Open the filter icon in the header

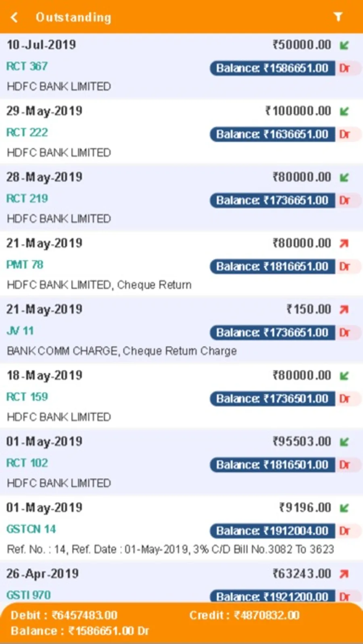point(338,17)
